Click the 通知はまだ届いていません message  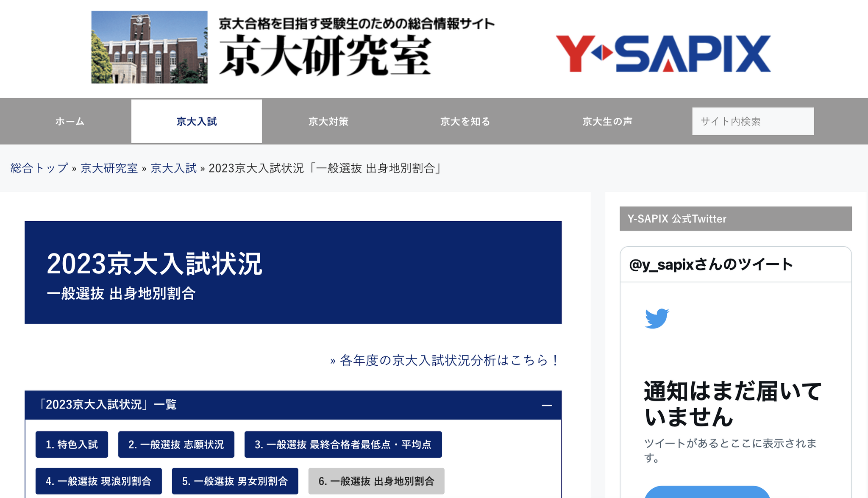click(x=733, y=404)
